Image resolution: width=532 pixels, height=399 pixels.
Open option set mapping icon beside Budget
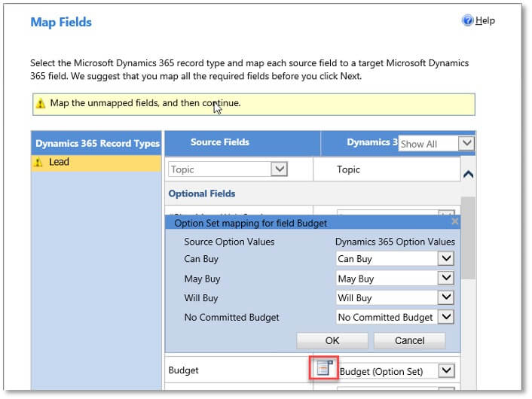pos(324,368)
